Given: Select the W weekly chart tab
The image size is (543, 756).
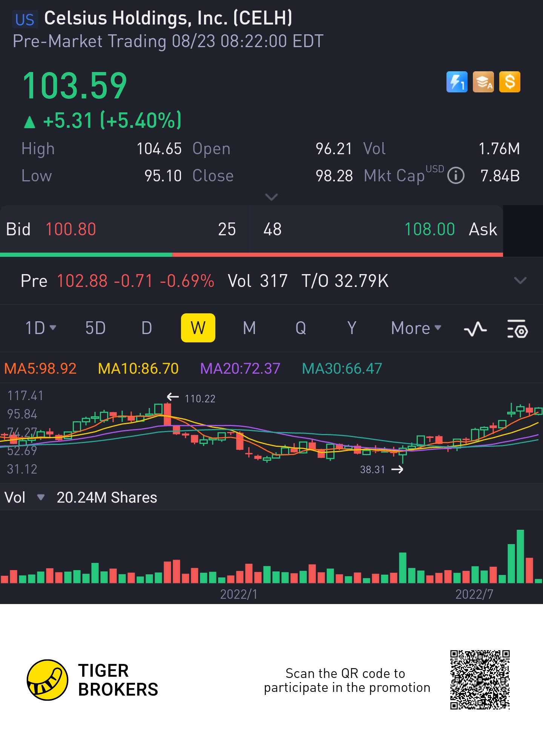Looking at the screenshot, I should pos(198,328).
